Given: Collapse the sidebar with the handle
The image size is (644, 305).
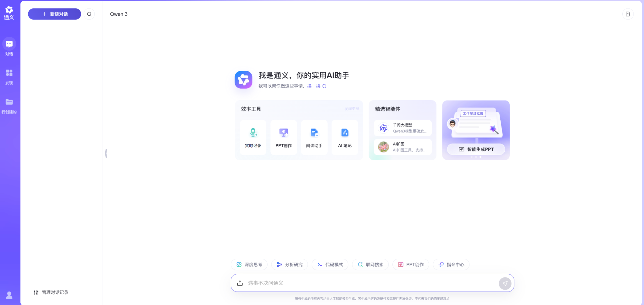Looking at the screenshot, I should point(106,153).
